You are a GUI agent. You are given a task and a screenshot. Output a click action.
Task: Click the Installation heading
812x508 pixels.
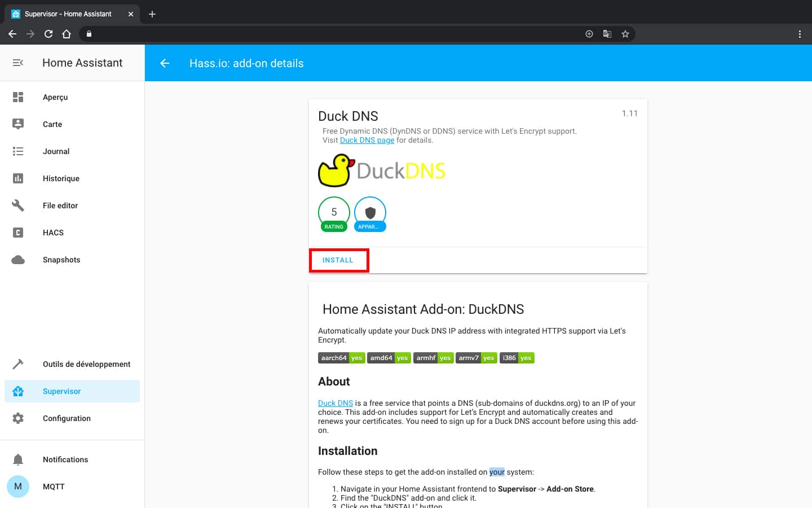click(347, 451)
